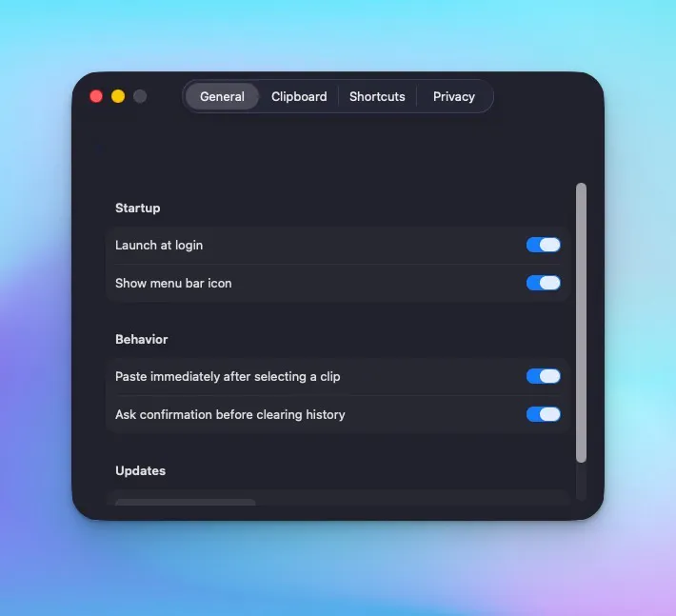This screenshot has width=676, height=616.
Task: Minimize the window with yellow button
Action: (x=118, y=96)
